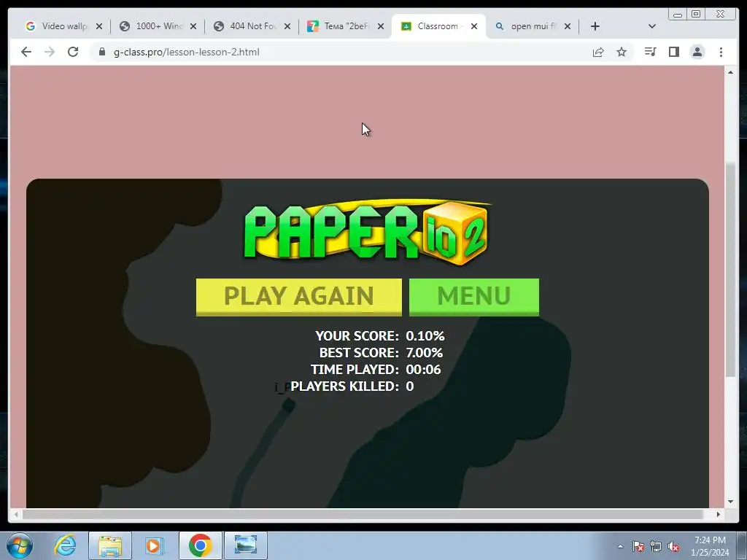
Task: Open network status tray icon
Action: coord(656,546)
